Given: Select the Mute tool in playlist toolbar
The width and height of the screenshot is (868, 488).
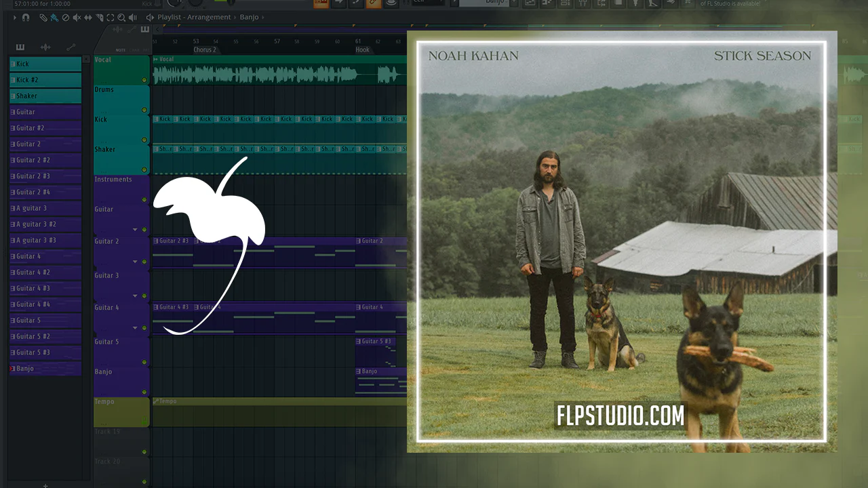Looking at the screenshot, I should click(x=77, y=17).
